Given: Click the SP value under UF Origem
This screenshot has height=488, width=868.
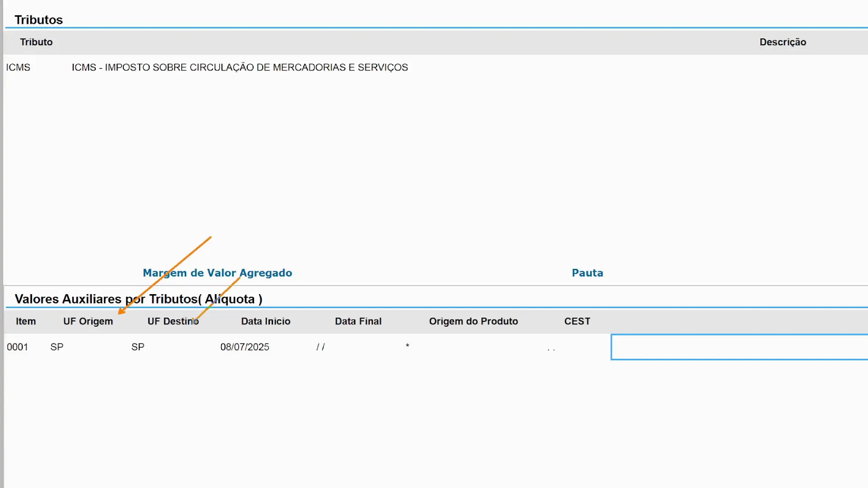Looking at the screenshot, I should click(57, 347).
